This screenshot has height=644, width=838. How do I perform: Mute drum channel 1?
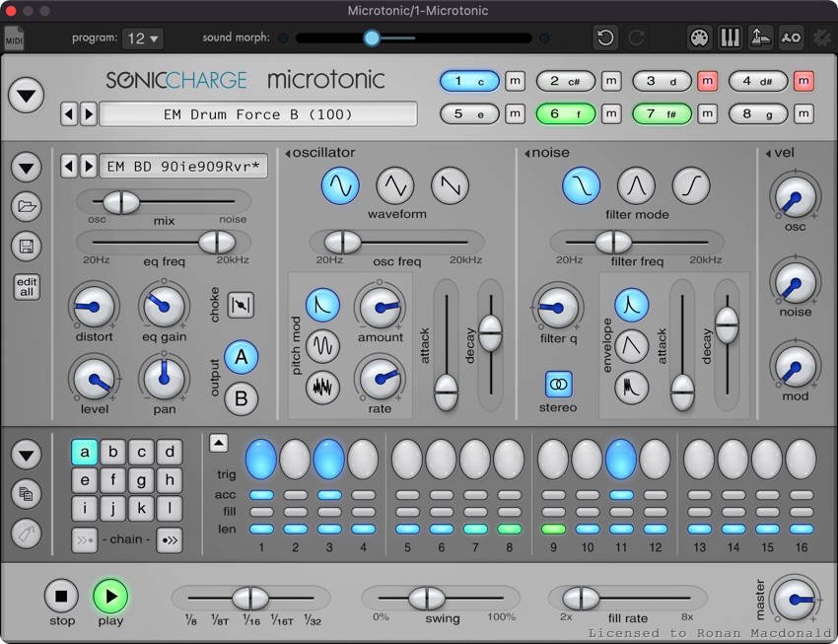[x=515, y=81]
